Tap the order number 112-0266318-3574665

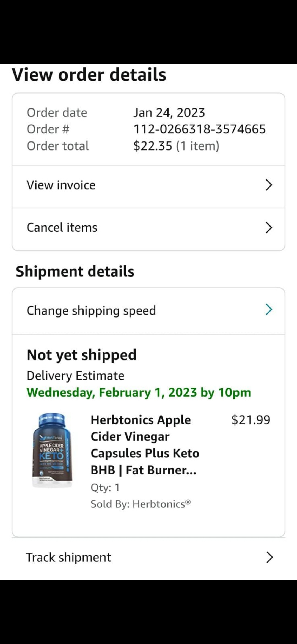[200, 129]
